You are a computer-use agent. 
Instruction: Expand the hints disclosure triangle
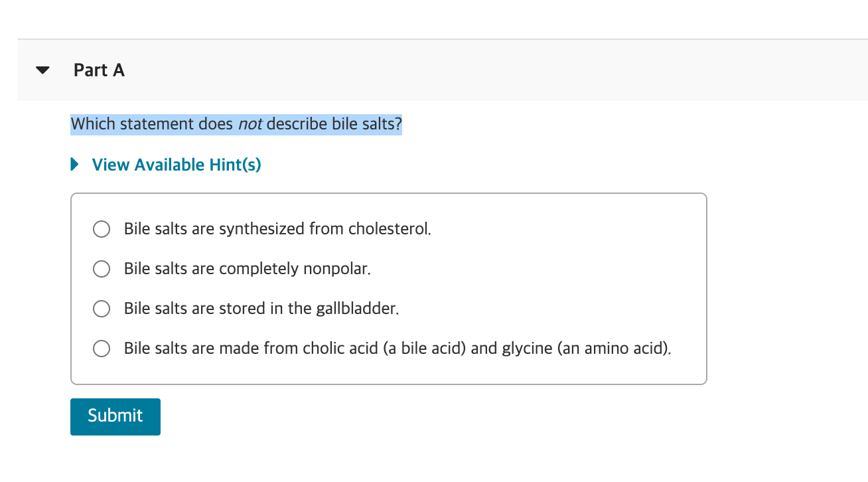pos(75,165)
